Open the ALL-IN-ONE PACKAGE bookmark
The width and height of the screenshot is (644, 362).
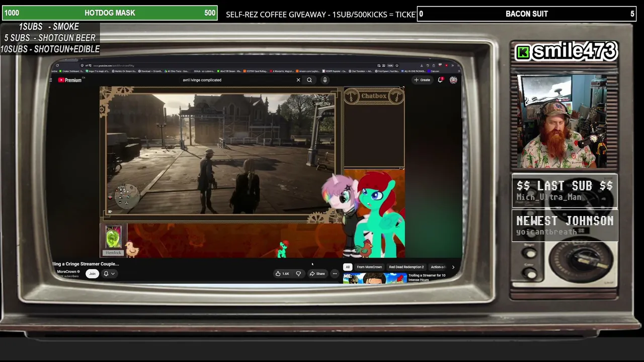[413, 71]
